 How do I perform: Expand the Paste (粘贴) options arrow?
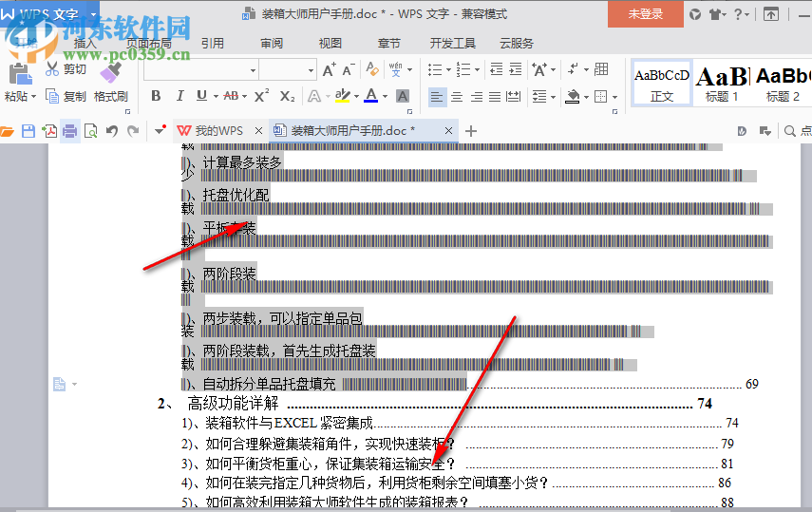(x=33, y=96)
